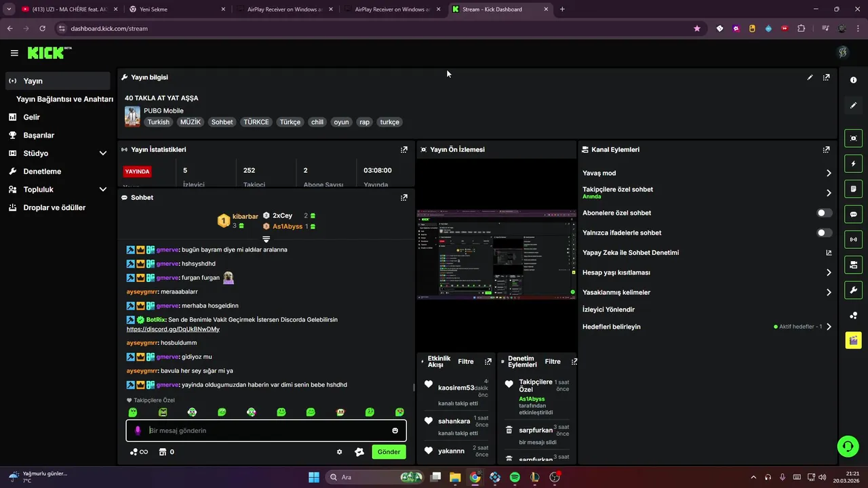Open Spotify from the Windows taskbar

tap(515, 477)
